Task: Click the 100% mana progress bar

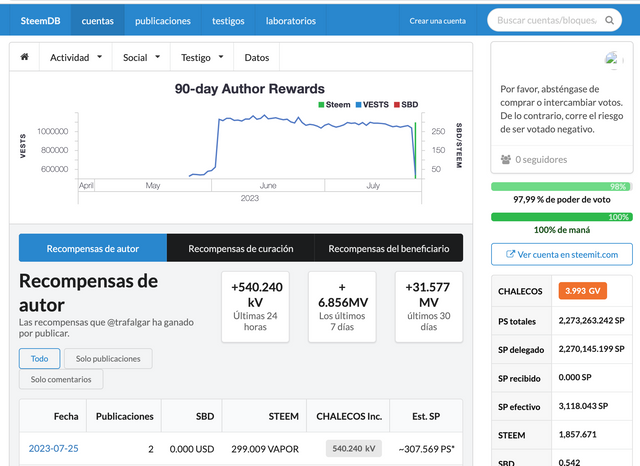Action: [x=562, y=217]
